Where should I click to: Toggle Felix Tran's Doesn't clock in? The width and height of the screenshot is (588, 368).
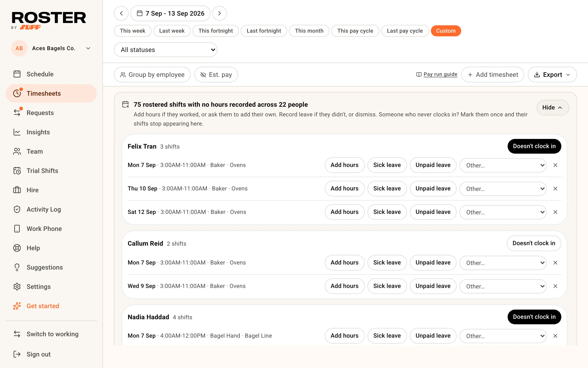534,146
